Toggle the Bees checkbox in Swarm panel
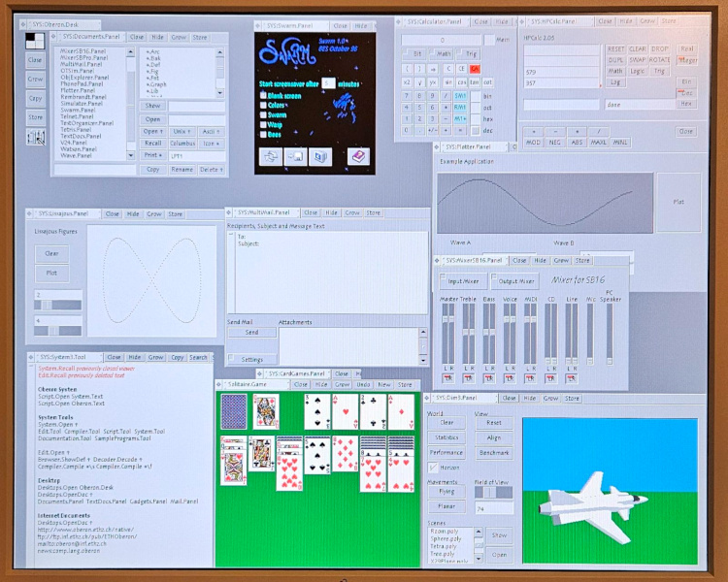Image resolution: width=728 pixels, height=582 pixels. [263, 135]
